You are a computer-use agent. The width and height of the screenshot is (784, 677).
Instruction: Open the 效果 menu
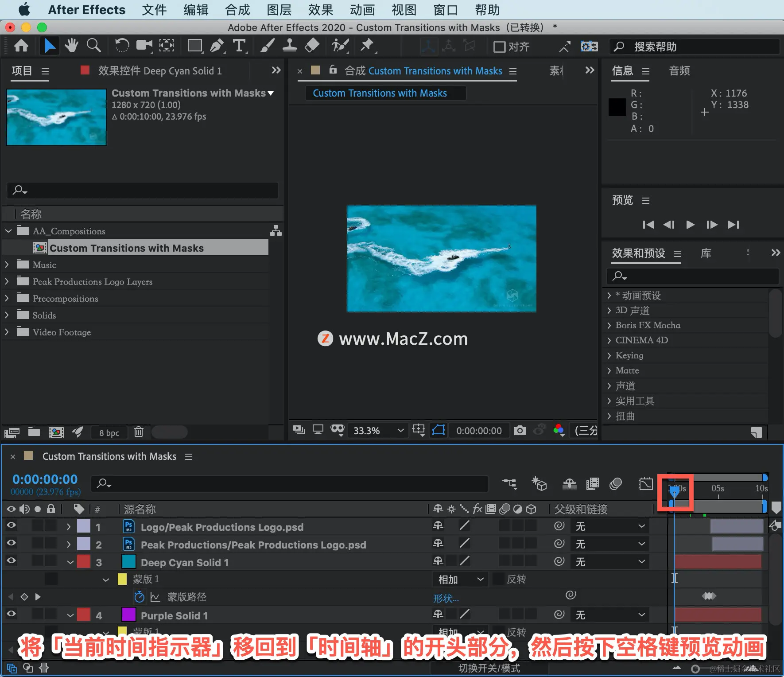tap(321, 10)
